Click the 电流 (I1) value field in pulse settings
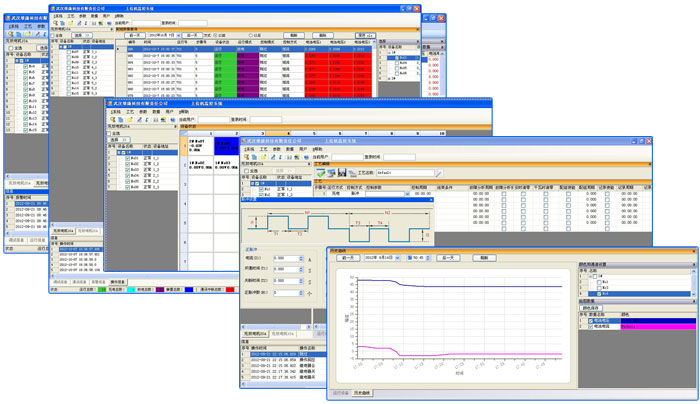 point(285,258)
